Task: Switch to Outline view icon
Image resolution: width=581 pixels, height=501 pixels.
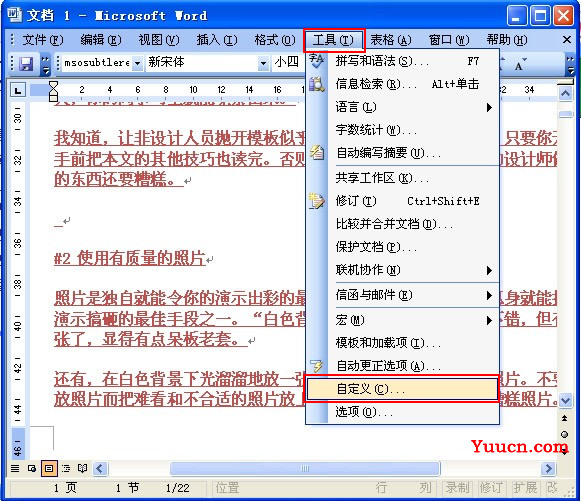Action: pos(66,468)
